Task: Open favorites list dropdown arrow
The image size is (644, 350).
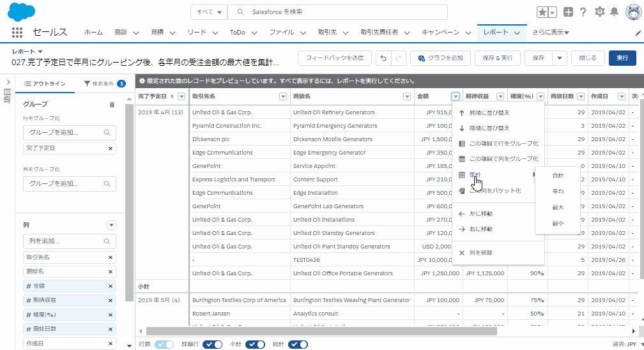Action: 553,12
